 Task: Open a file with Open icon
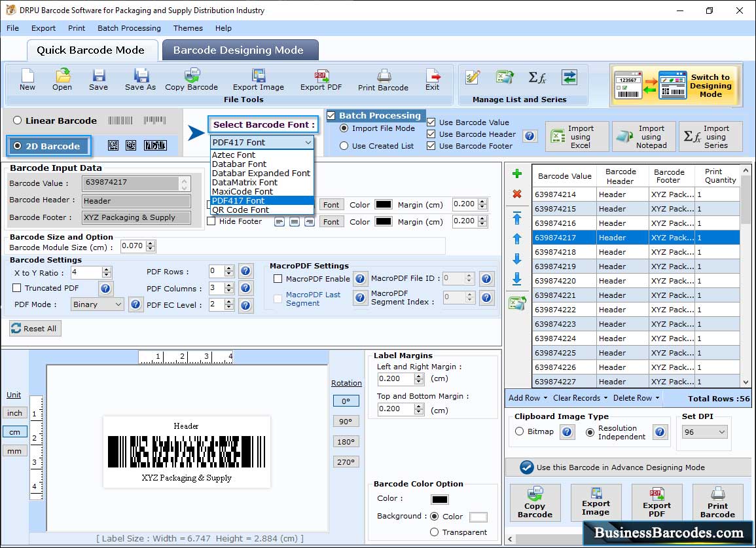click(x=62, y=80)
